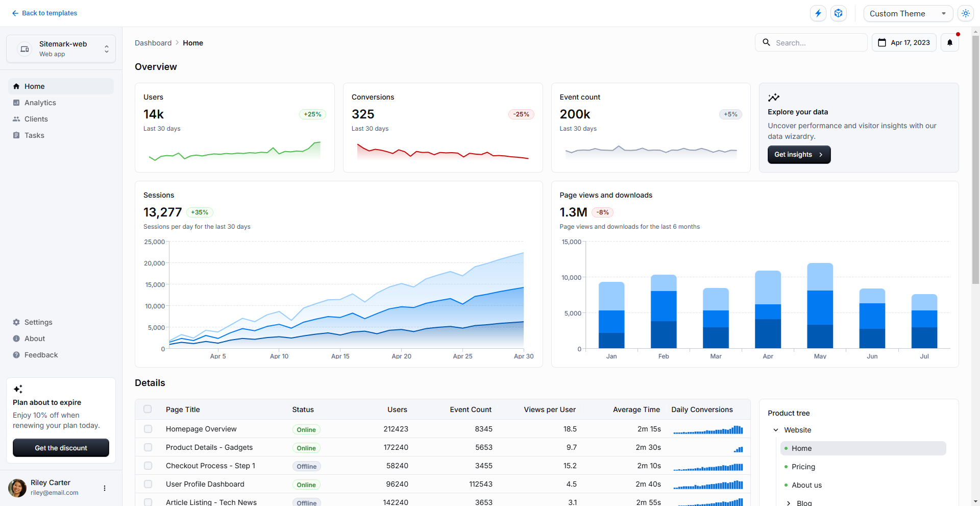
Task: Select About us in the Product tree
Action: click(x=863, y=485)
